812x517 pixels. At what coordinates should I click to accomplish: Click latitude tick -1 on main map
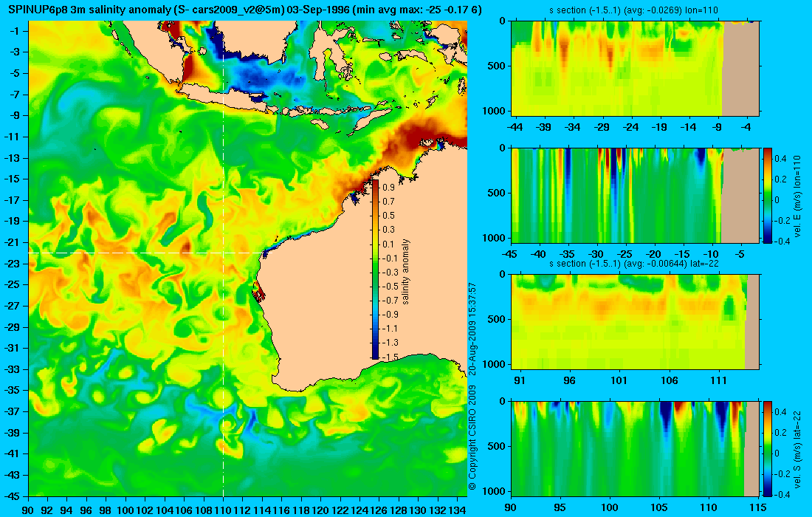[16, 31]
